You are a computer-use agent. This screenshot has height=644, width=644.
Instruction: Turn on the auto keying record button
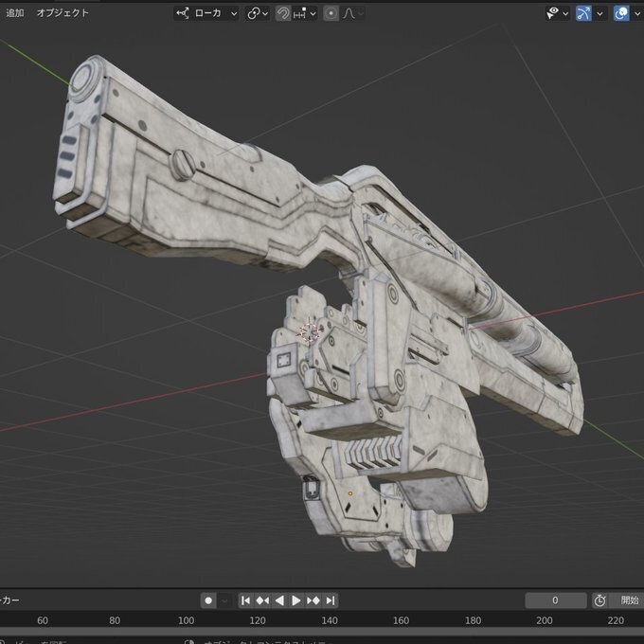[208, 600]
